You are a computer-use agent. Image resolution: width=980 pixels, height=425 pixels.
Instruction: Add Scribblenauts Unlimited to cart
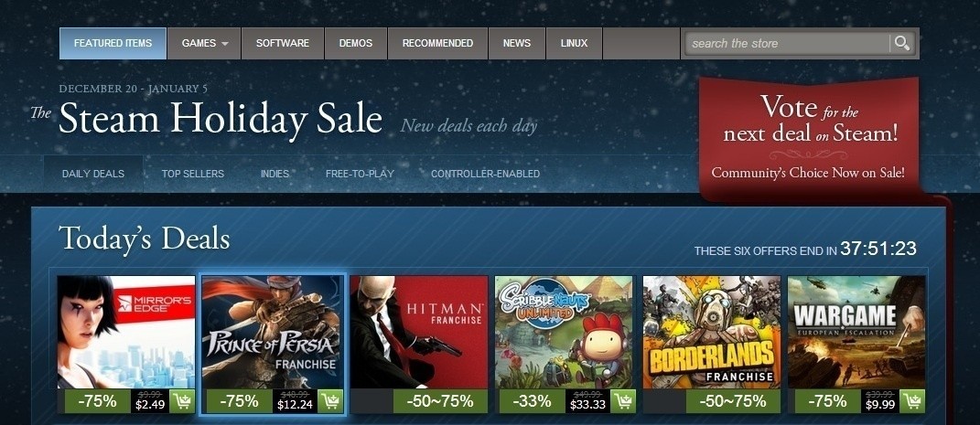click(x=623, y=400)
